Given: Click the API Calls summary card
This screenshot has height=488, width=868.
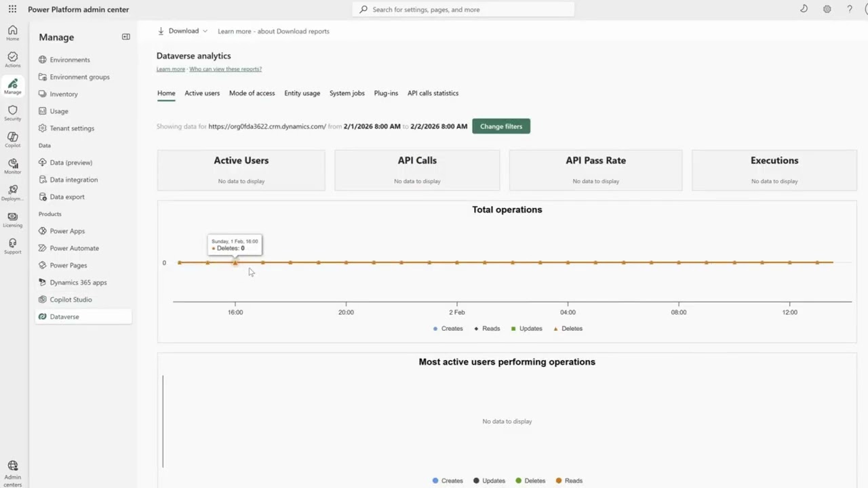Looking at the screenshot, I should pos(417,170).
